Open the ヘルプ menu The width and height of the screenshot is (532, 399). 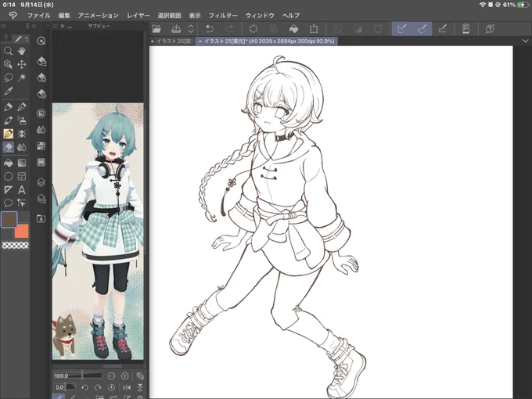[291, 16]
